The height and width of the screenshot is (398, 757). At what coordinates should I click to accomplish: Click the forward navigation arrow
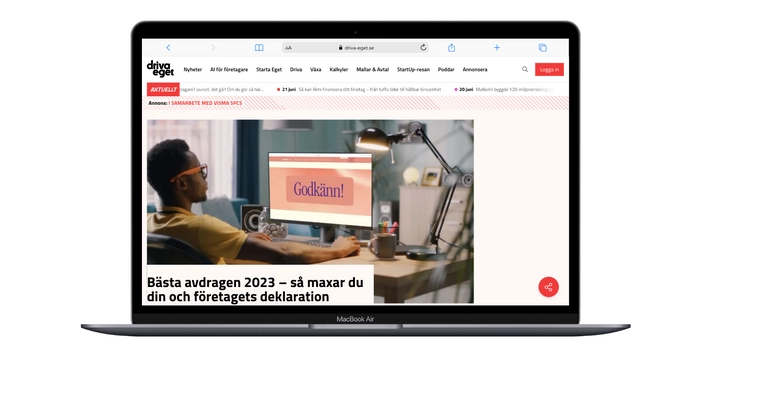213,47
